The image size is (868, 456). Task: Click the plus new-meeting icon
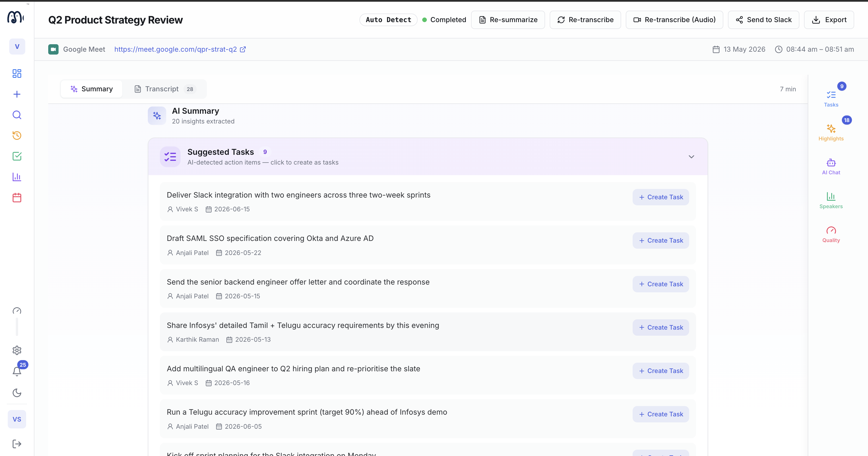tap(17, 94)
